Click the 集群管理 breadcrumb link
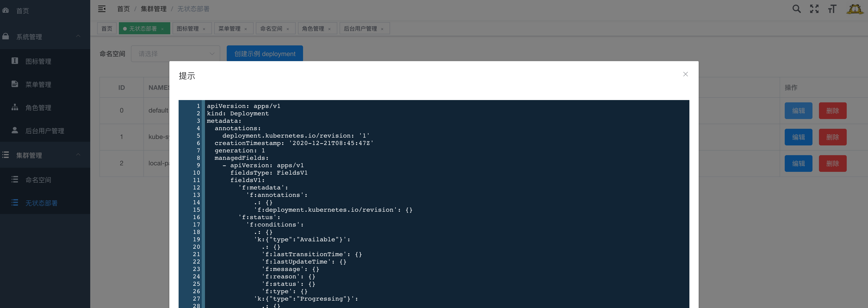 pos(153,9)
